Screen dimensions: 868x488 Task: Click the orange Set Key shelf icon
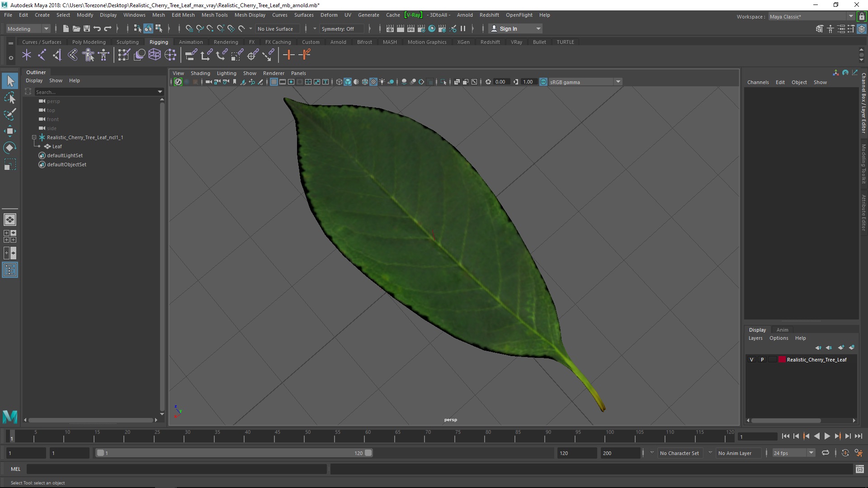click(x=288, y=55)
